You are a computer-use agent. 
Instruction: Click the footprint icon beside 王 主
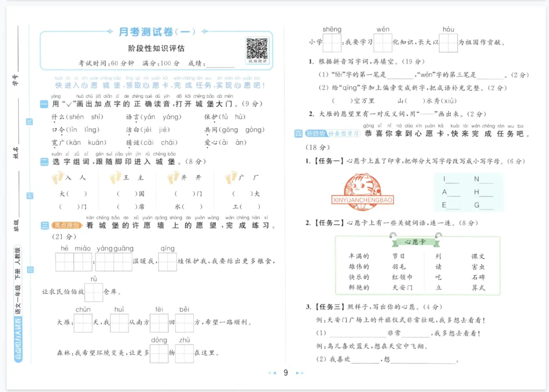[115, 177]
